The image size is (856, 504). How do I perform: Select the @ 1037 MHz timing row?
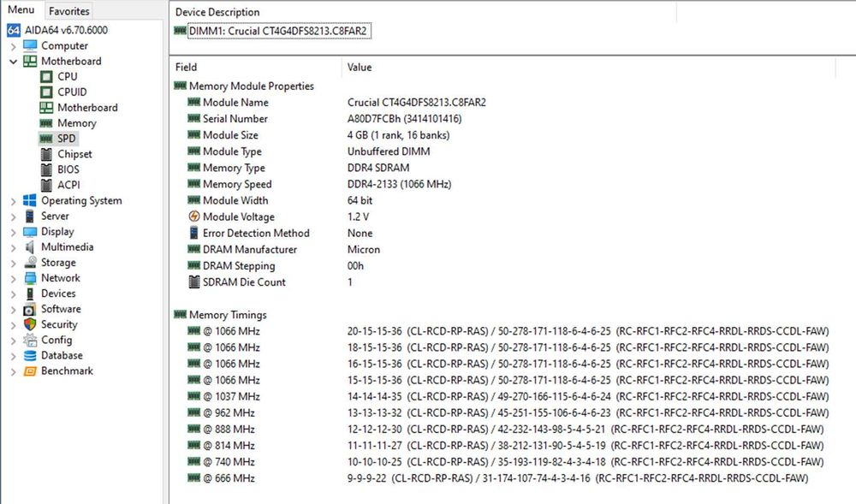[231, 396]
